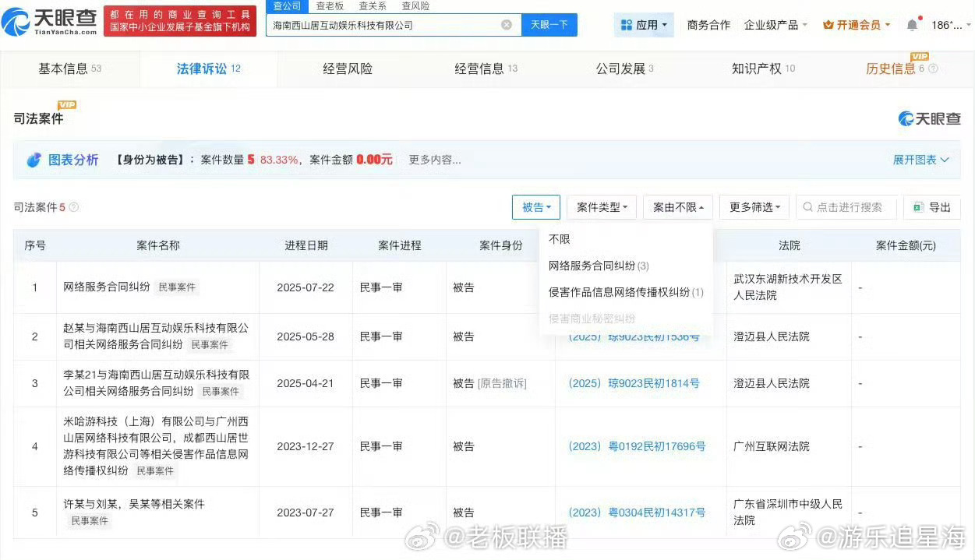Switch to the 查老板 search tab
975x560 pixels.
pos(329,5)
